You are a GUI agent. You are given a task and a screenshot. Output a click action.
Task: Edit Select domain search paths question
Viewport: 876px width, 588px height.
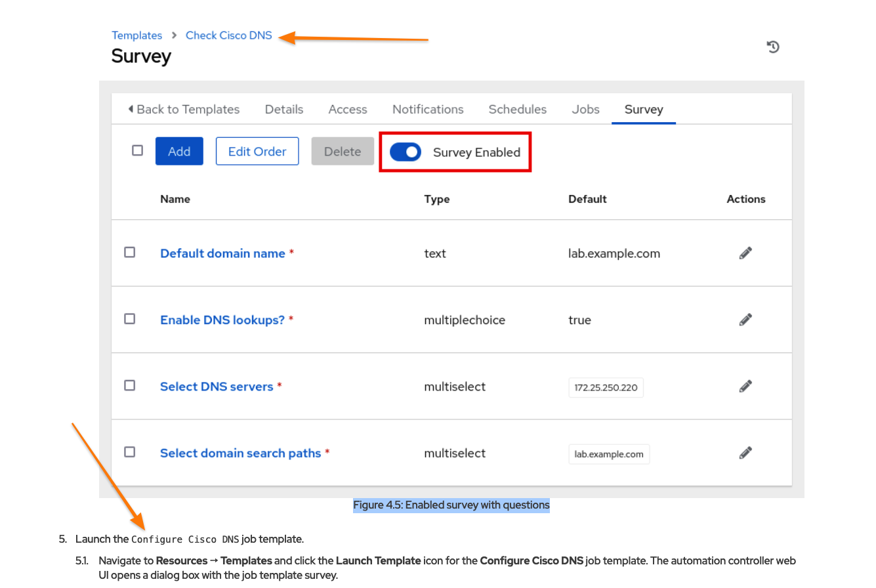(x=745, y=453)
